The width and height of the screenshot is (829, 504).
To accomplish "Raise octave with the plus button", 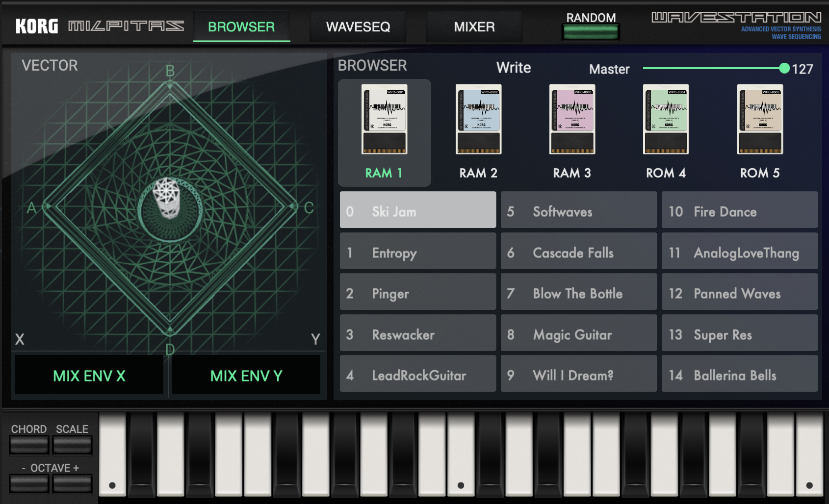I will click(72, 484).
